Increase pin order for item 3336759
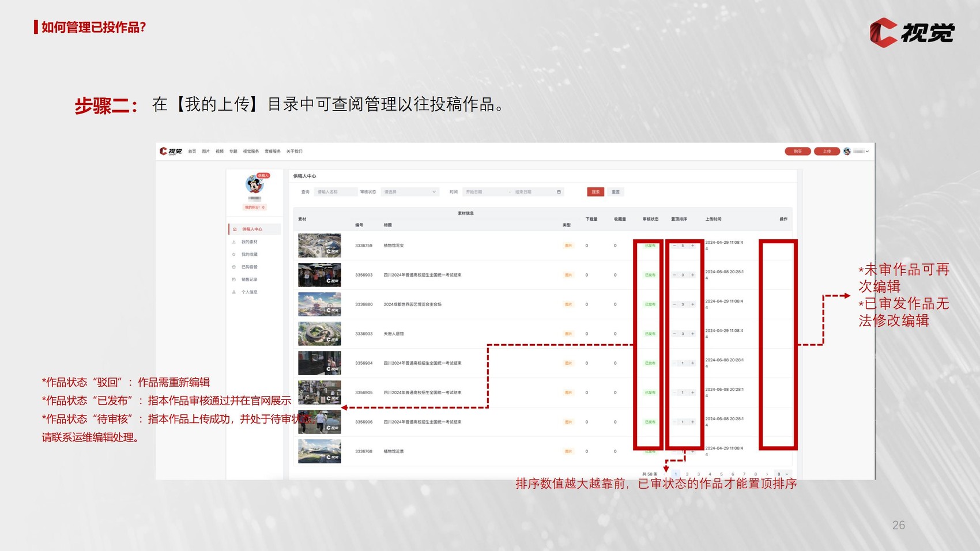This screenshot has height=551, width=980. [692, 246]
